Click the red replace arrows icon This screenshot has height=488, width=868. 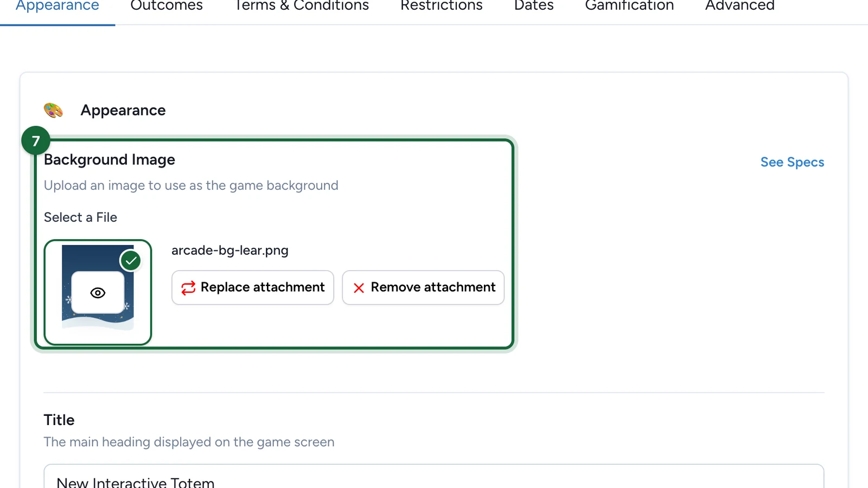tap(188, 288)
